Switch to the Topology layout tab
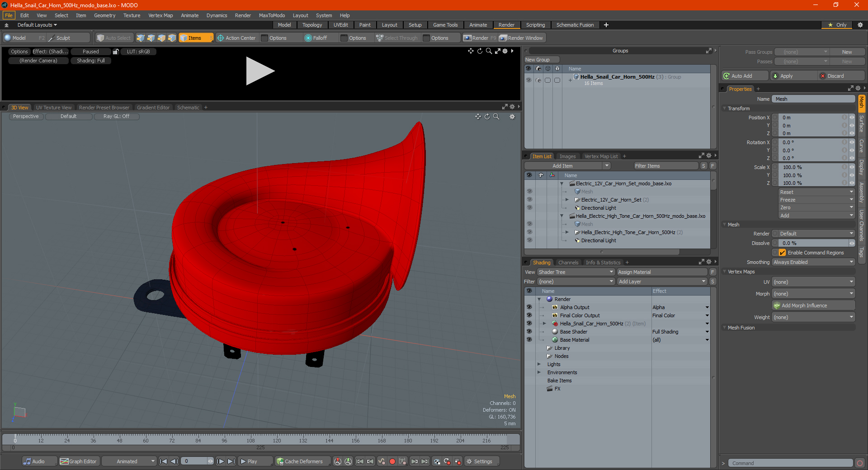The width and height of the screenshot is (868, 470). pos(312,25)
